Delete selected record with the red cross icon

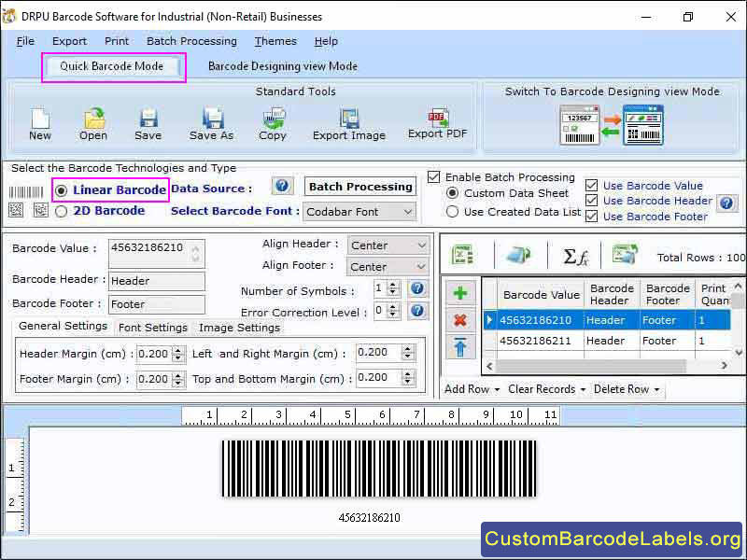[460, 317]
